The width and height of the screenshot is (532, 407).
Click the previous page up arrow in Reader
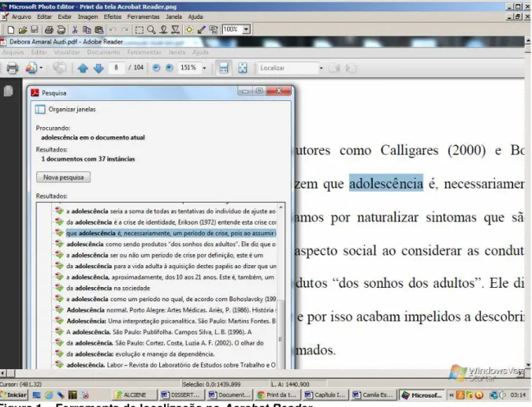click(83, 69)
